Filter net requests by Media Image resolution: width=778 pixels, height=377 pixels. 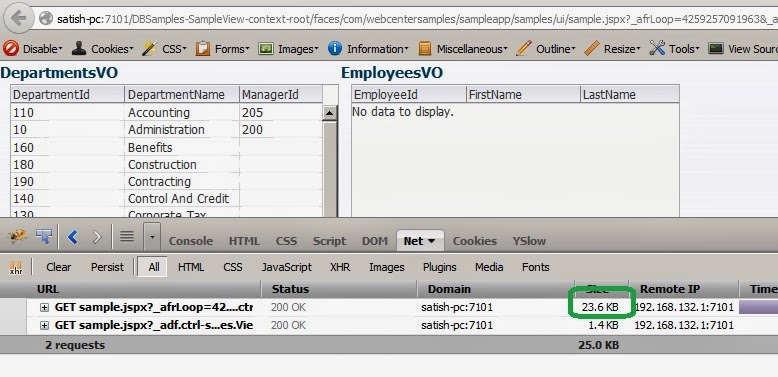coord(489,267)
